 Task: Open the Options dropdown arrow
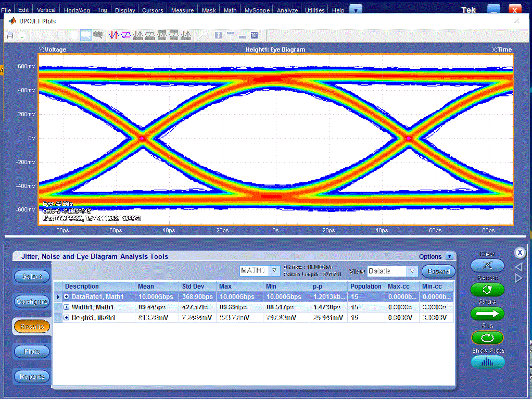pyautogui.click(x=450, y=256)
